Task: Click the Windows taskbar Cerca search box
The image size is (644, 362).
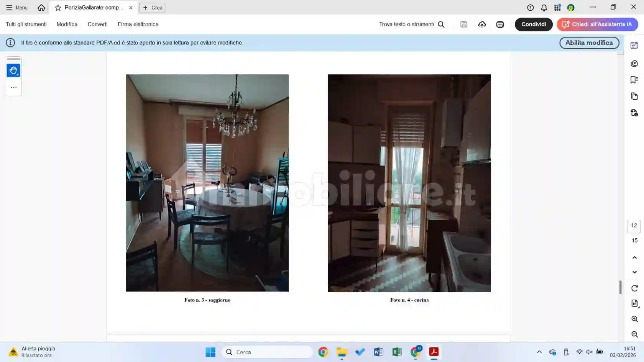Action: pyautogui.click(x=267, y=352)
